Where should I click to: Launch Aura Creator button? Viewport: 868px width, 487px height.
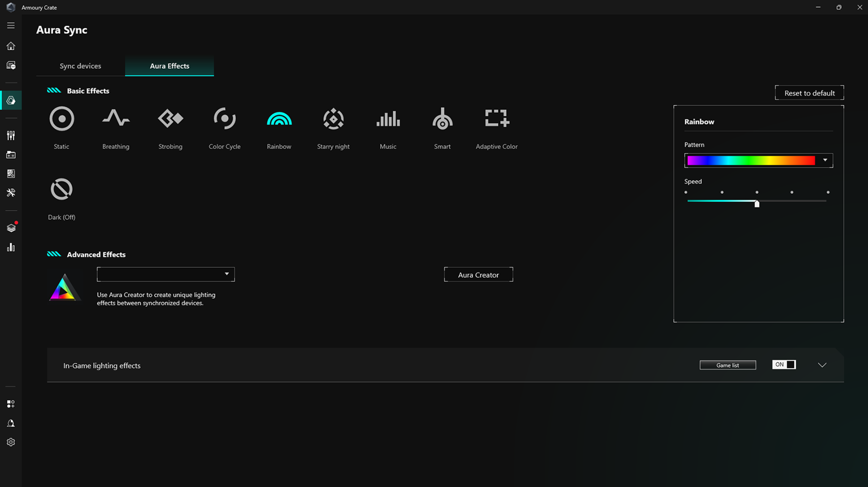pos(479,275)
